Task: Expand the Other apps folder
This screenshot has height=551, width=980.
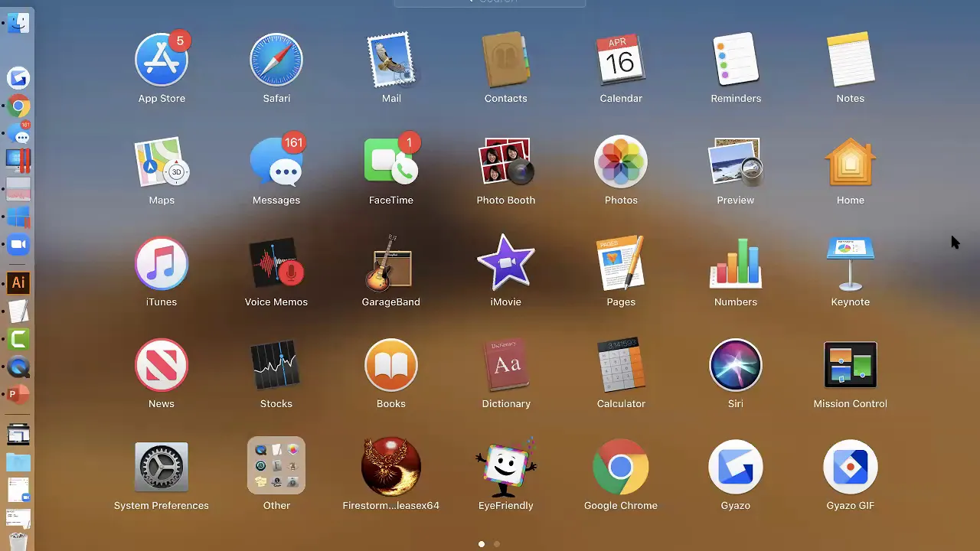Action: (x=276, y=465)
